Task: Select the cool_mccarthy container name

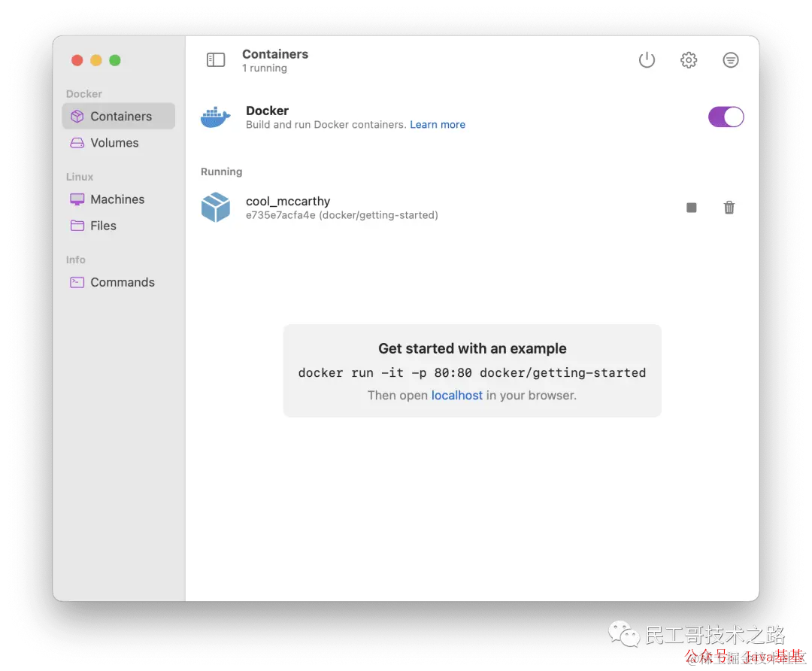Action: click(x=288, y=201)
